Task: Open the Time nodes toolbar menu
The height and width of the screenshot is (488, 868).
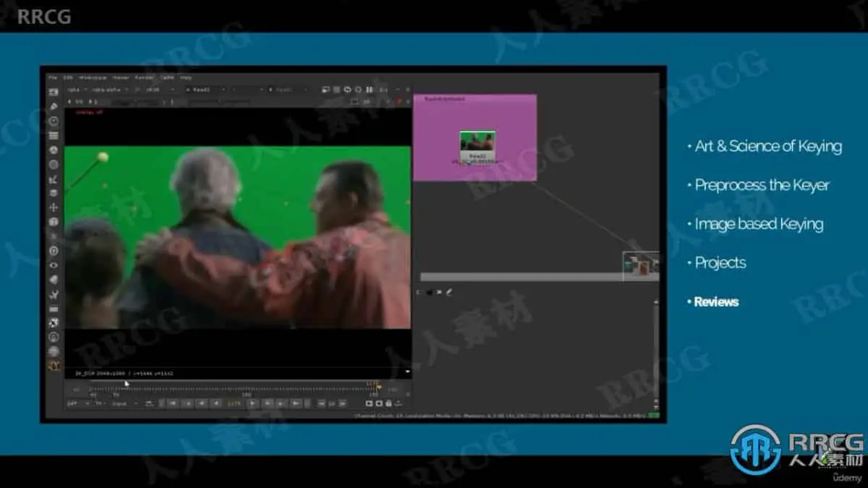Action: coord(54,121)
